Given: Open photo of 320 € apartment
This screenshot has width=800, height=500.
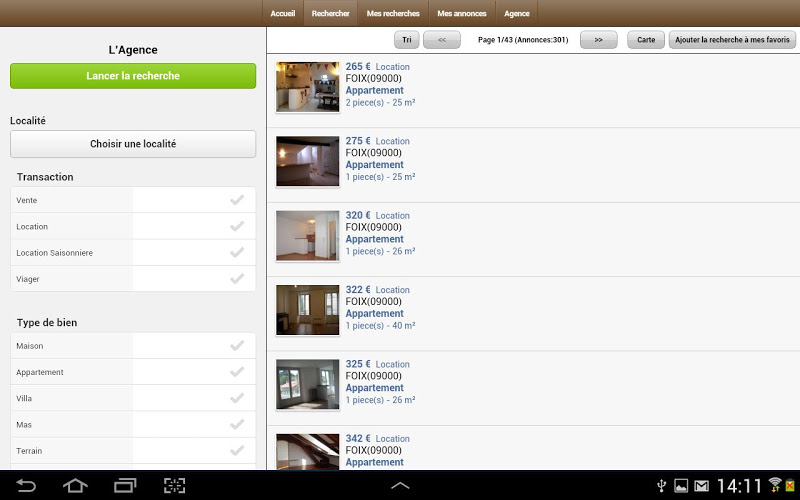Looking at the screenshot, I should coord(308,236).
